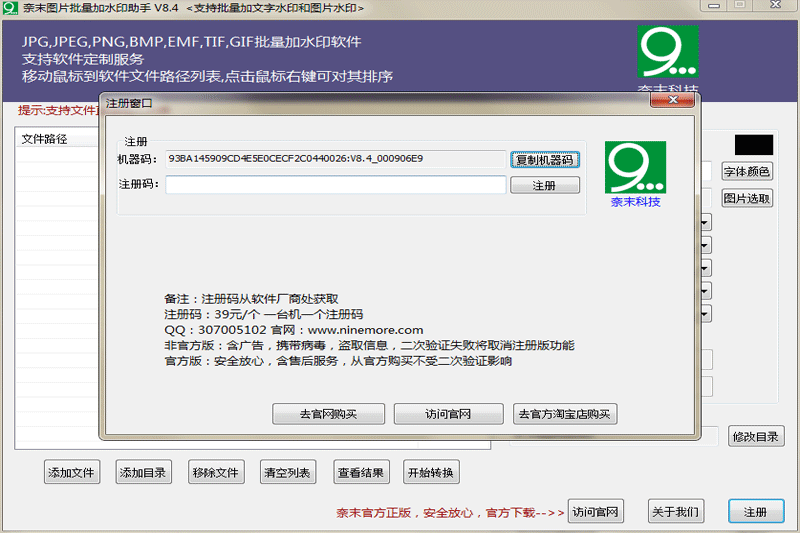Click 添加文件 button
The image size is (800, 533).
point(71,472)
